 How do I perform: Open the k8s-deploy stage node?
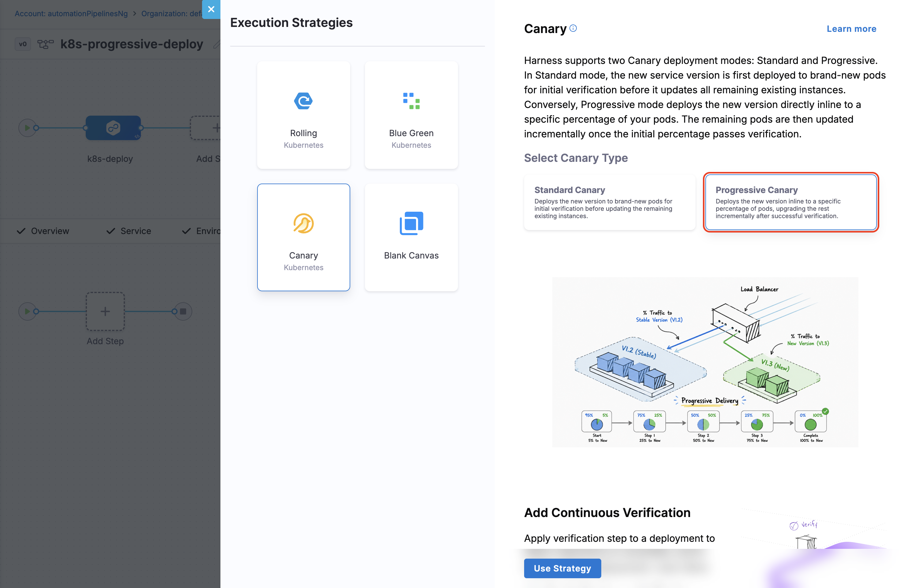pyautogui.click(x=113, y=128)
